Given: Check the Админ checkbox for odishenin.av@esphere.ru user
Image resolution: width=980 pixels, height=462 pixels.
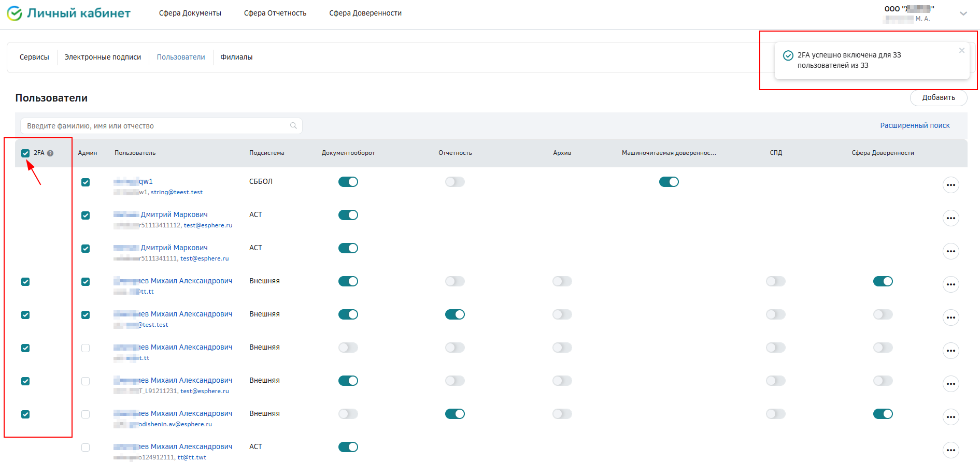Looking at the screenshot, I should (x=86, y=414).
